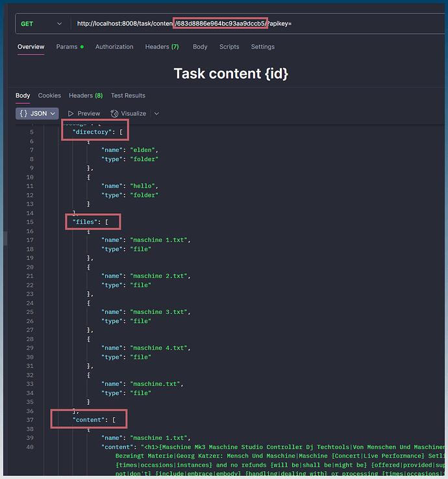This screenshot has height=479, width=448.
Task: Open the JSON format dropdown
Action: 37,114
